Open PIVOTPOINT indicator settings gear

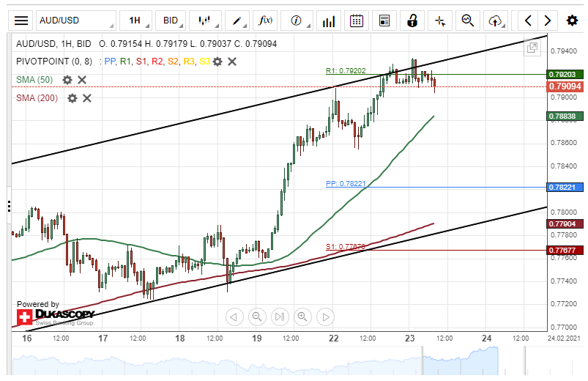click(x=217, y=62)
